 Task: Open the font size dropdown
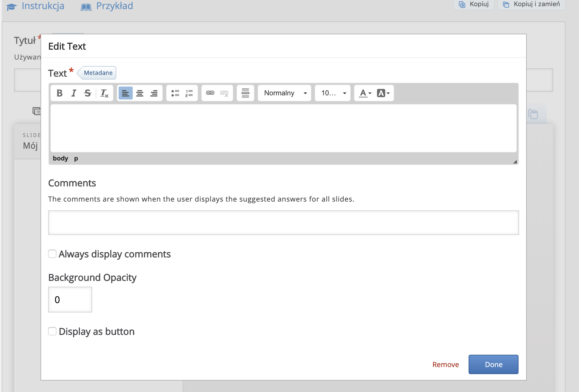[x=333, y=93]
